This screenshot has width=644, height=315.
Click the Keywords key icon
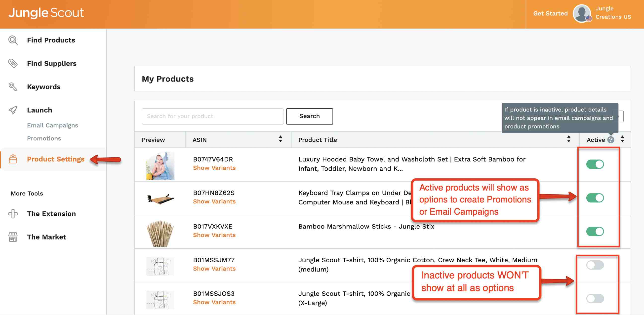click(13, 87)
